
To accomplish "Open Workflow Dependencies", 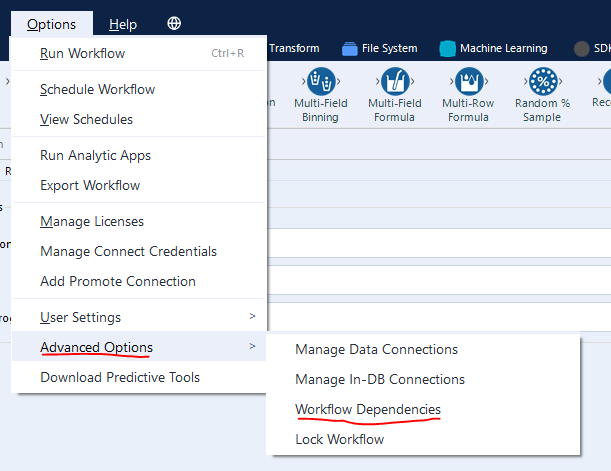I will 367,409.
